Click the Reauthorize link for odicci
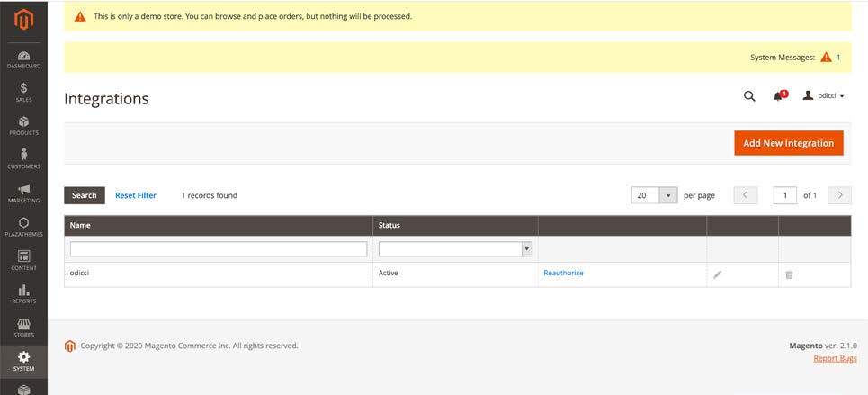This screenshot has width=868, height=395. coord(563,273)
